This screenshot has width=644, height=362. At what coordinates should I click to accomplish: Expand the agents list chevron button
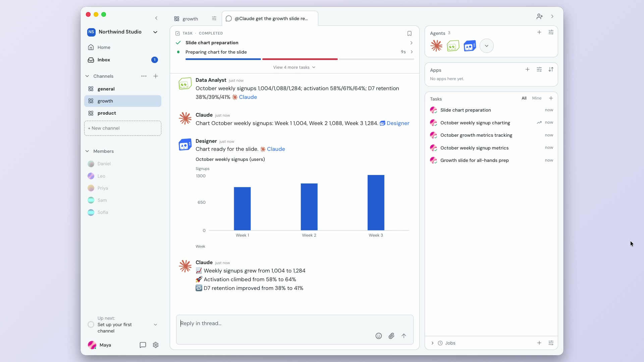[486, 46]
